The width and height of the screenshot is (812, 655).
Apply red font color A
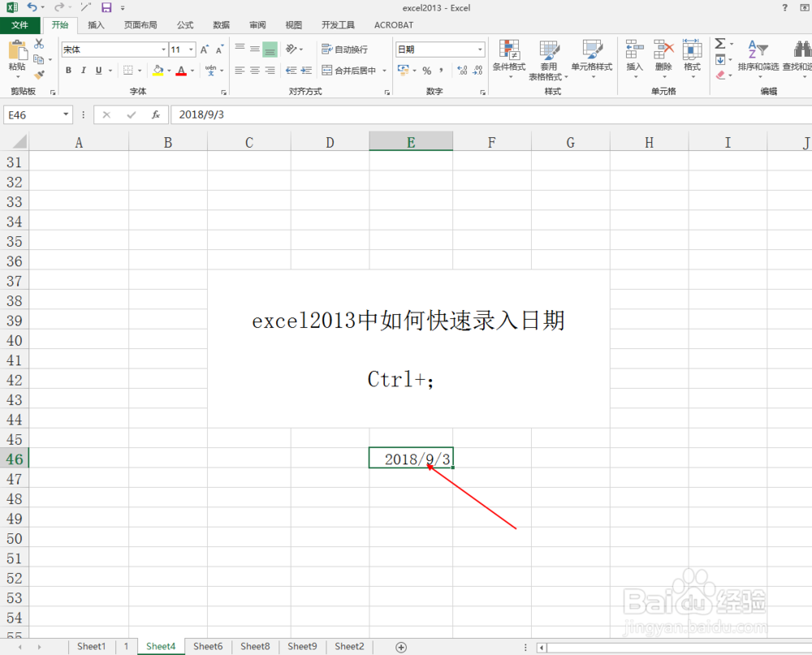click(181, 71)
